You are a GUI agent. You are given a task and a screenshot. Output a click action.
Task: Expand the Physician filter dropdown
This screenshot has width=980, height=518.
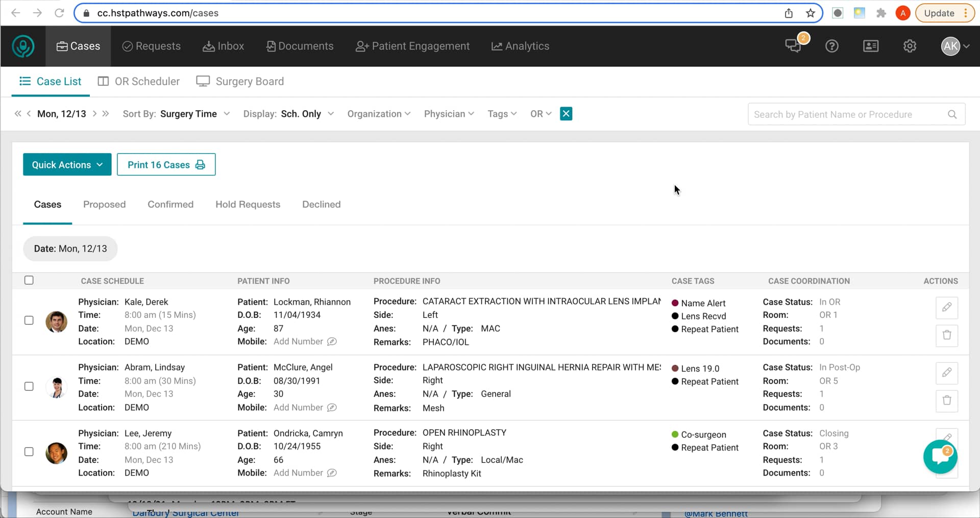(x=449, y=114)
